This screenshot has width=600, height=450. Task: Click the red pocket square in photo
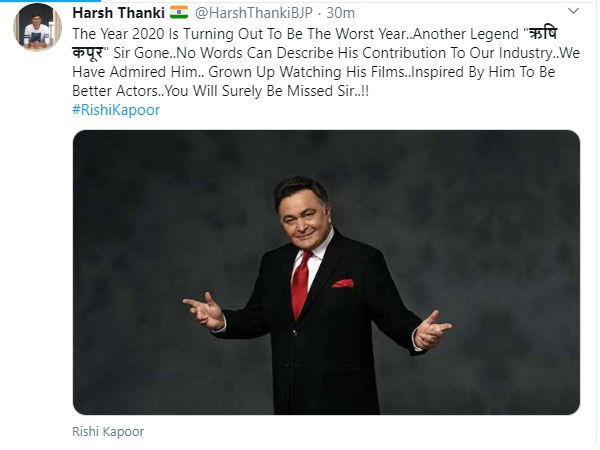tap(343, 284)
